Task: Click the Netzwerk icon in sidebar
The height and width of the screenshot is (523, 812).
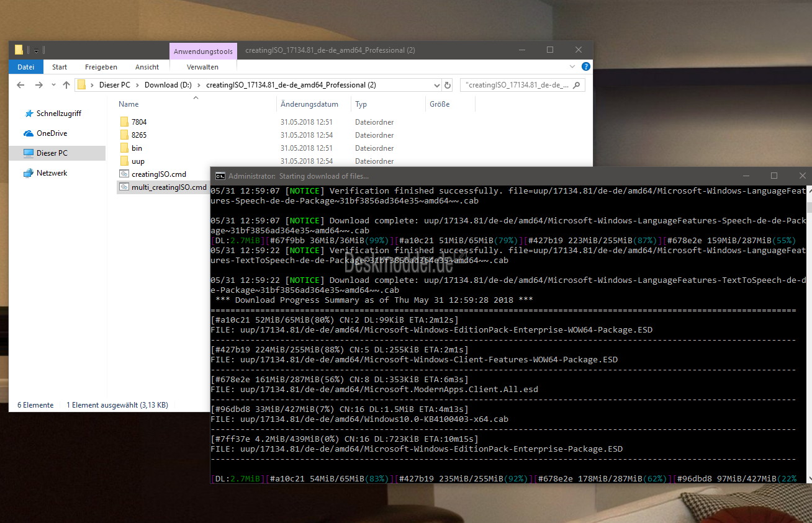Action: [29, 173]
